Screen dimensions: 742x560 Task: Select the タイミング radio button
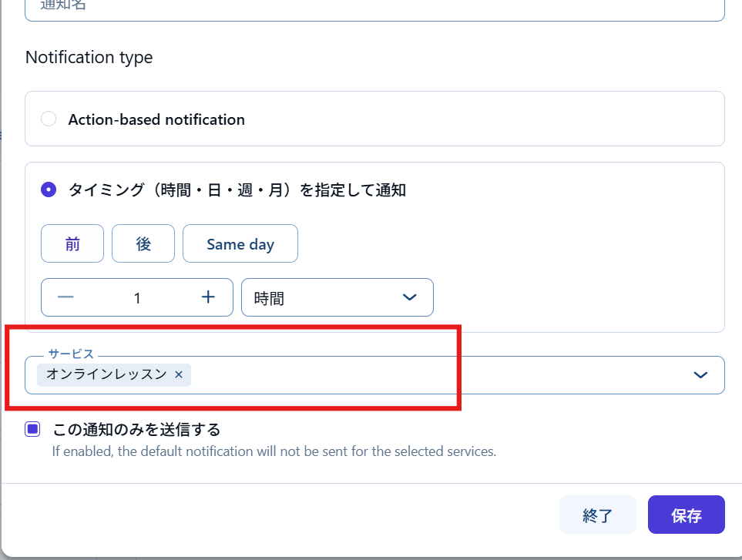pos(49,189)
